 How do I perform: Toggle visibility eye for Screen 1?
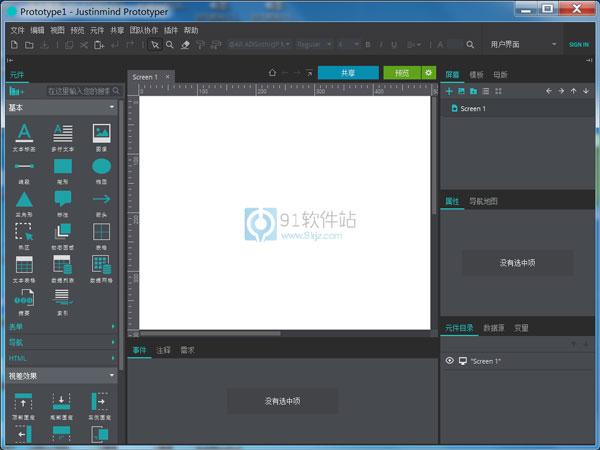point(449,361)
